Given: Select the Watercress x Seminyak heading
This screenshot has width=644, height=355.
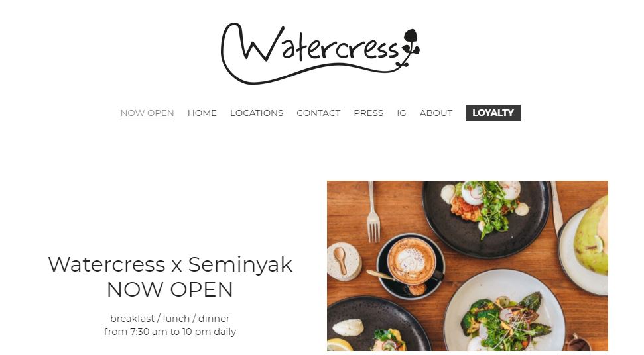Looking at the screenshot, I should pos(170,264).
